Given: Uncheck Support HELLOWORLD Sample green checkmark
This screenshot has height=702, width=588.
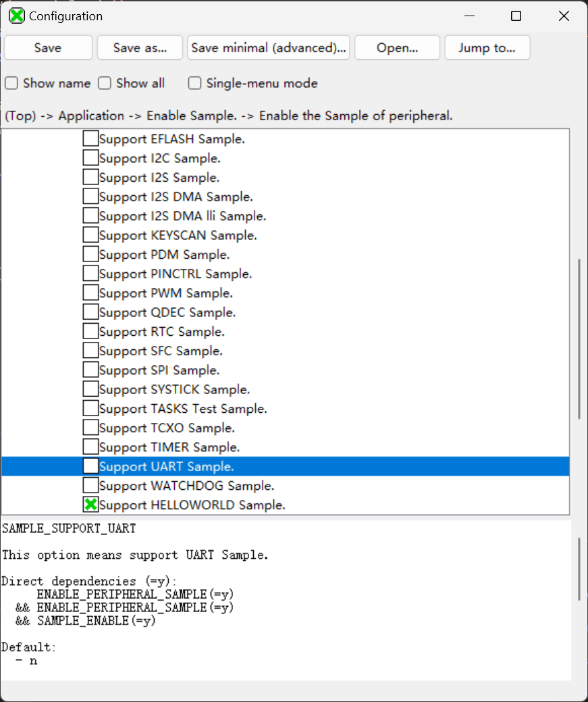Looking at the screenshot, I should (90, 505).
